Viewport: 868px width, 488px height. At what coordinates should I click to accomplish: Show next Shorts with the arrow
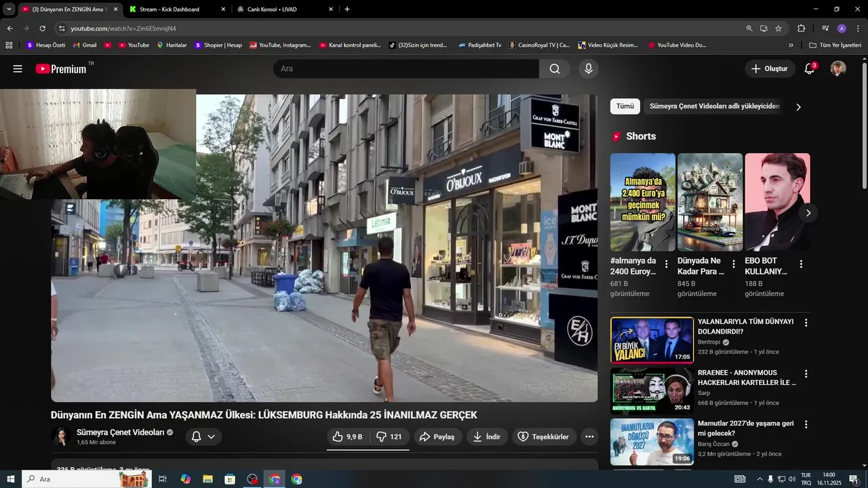tap(808, 213)
